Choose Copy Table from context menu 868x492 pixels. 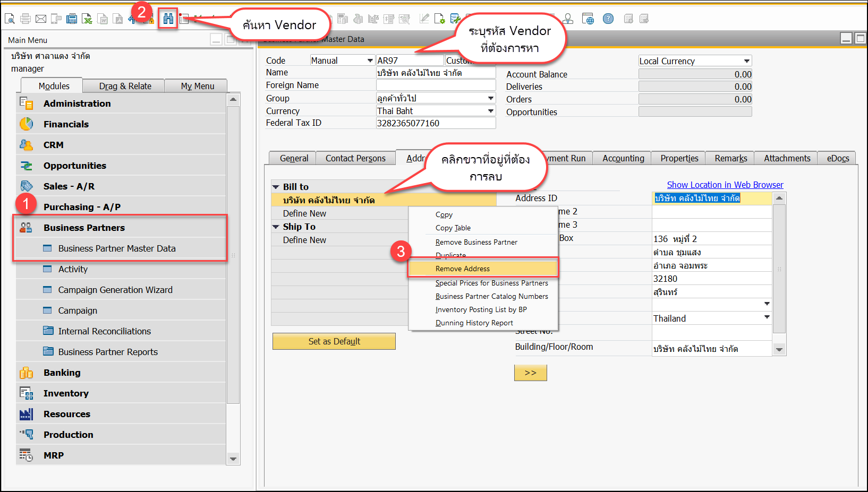pos(483,228)
